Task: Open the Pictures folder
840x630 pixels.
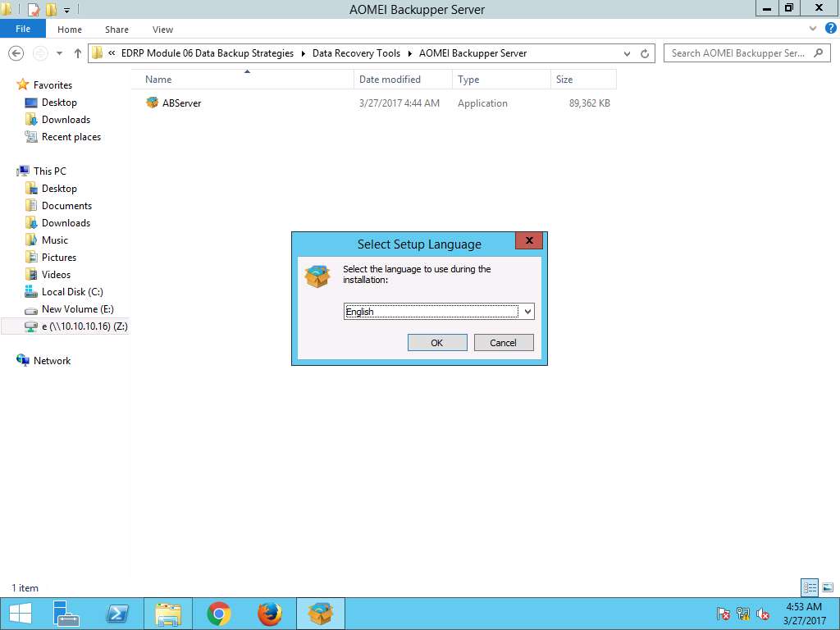Action: (x=59, y=257)
